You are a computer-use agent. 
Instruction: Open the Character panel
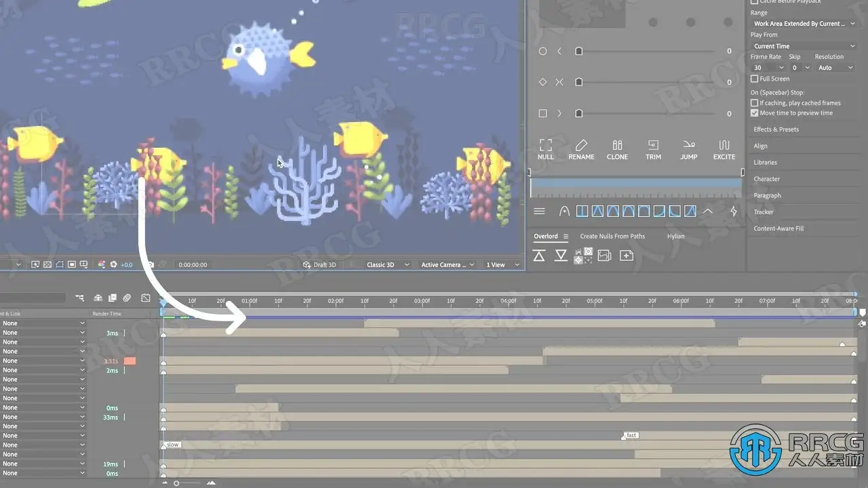tap(767, 179)
